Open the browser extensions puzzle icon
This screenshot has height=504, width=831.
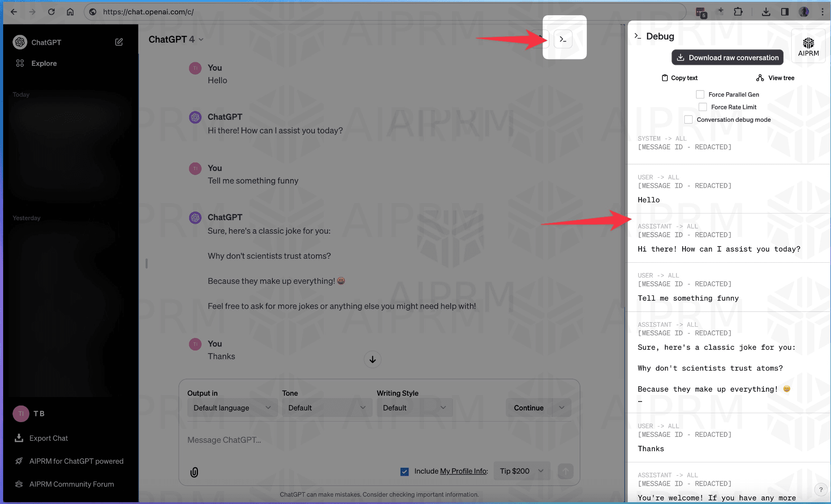click(738, 12)
